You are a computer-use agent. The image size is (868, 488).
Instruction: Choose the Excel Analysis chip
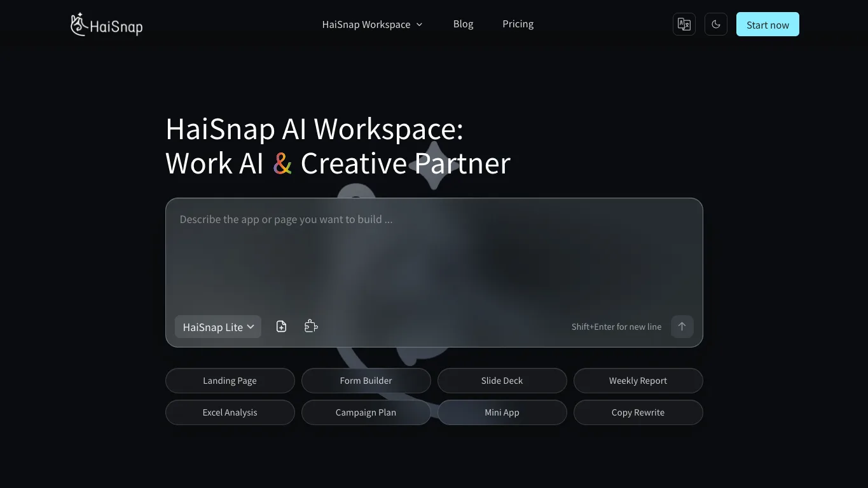230,412
